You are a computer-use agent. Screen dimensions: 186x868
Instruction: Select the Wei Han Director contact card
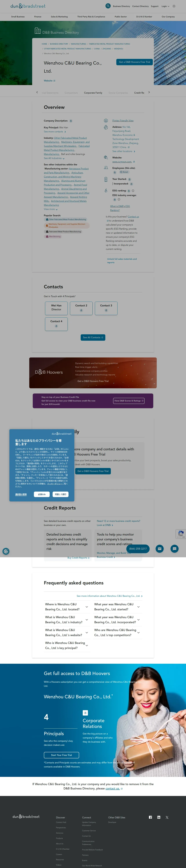click(56, 308)
